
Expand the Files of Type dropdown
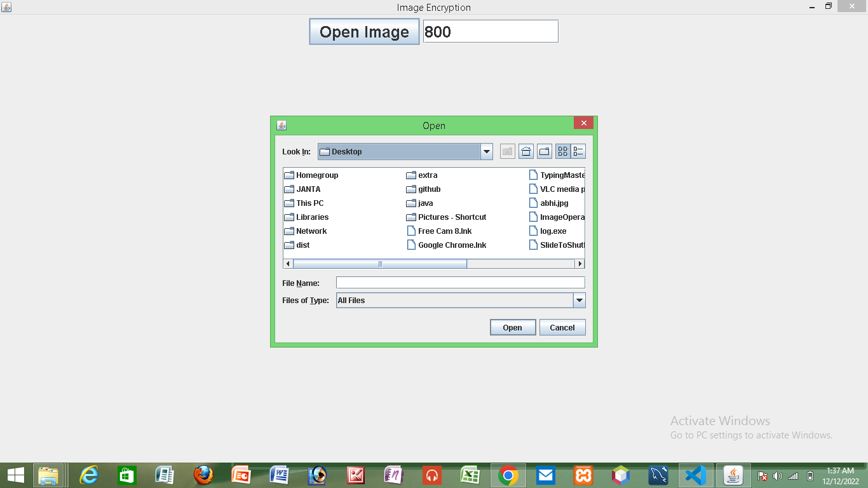[x=579, y=300]
